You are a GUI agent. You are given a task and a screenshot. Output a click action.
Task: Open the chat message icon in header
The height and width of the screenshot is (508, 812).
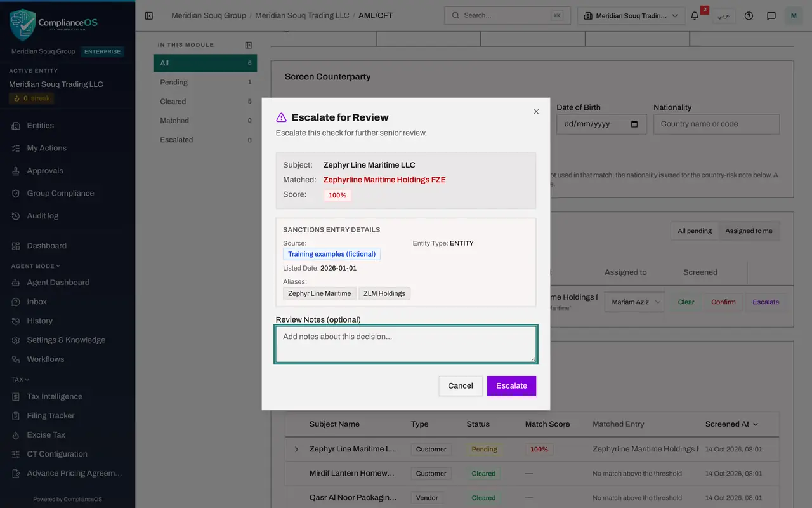coord(771,16)
